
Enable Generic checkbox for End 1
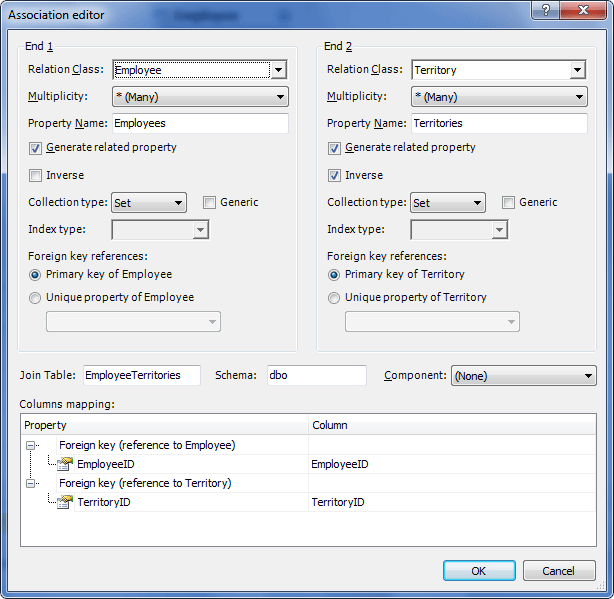pos(209,202)
